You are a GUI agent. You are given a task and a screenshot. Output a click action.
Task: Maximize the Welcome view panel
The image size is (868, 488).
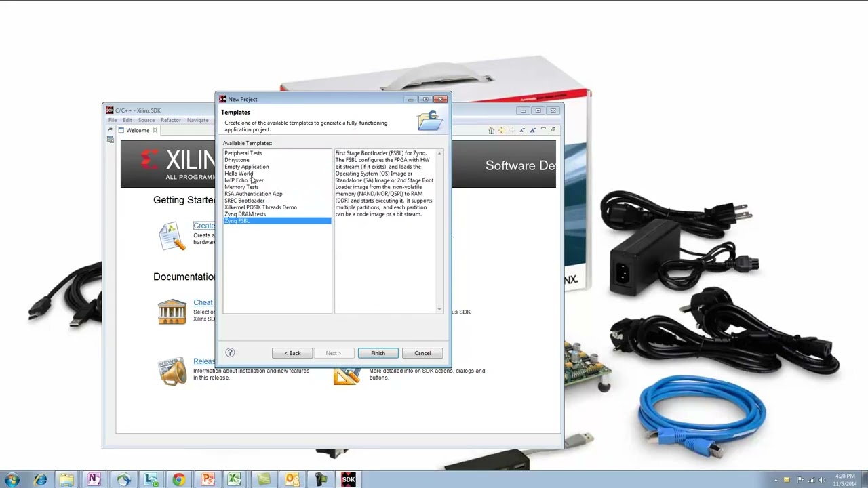553,129
